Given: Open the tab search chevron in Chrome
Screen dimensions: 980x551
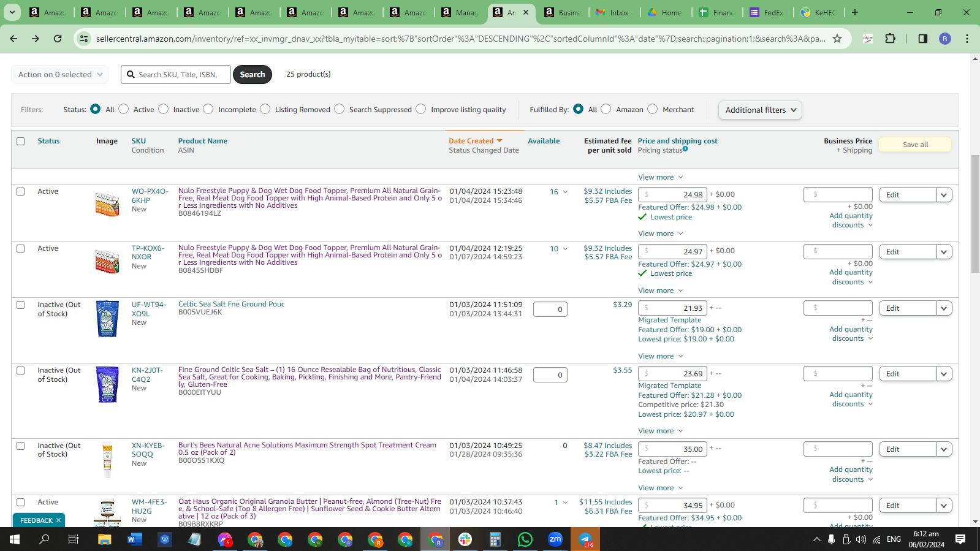Looking at the screenshot, I should [12, 12].
